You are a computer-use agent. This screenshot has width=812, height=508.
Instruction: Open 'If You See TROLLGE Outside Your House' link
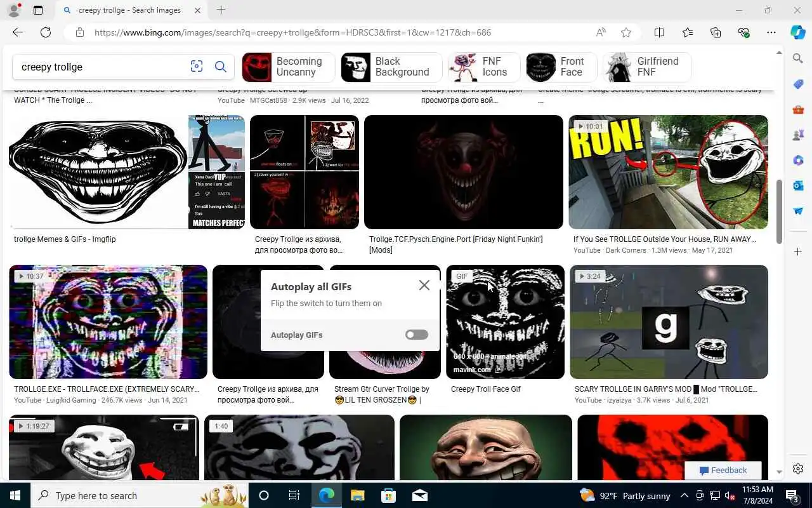tap(664, 239)
